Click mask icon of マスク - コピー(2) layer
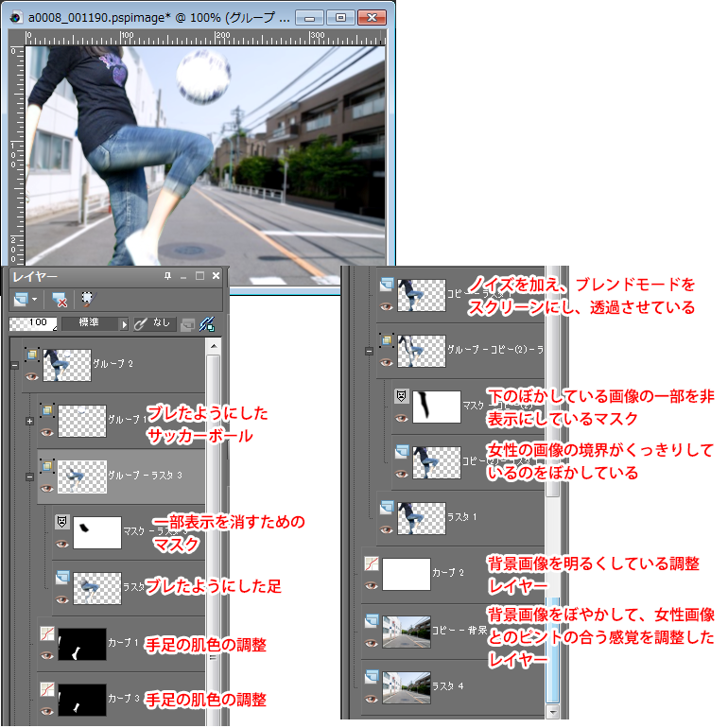Image resolution: width=728 pixels, height=728 pixels. [x=402, y=396]
